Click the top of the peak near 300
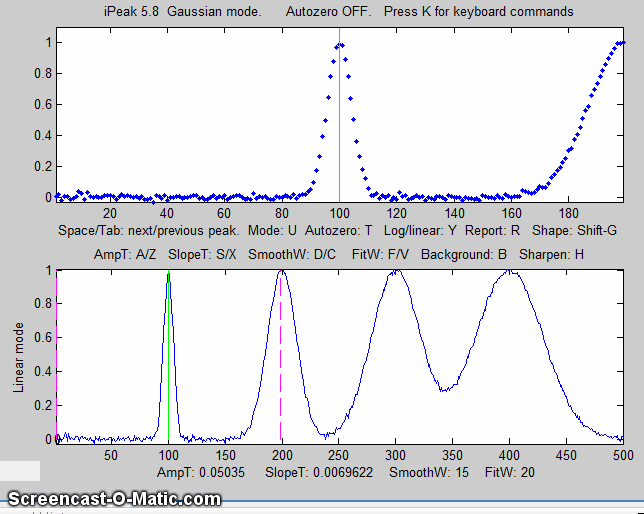644x514 pixels. pyautogui.click(x=397, y=271)
